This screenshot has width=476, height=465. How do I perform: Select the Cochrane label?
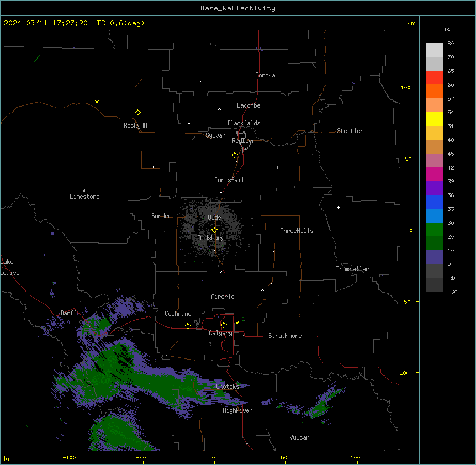(178, 314)
